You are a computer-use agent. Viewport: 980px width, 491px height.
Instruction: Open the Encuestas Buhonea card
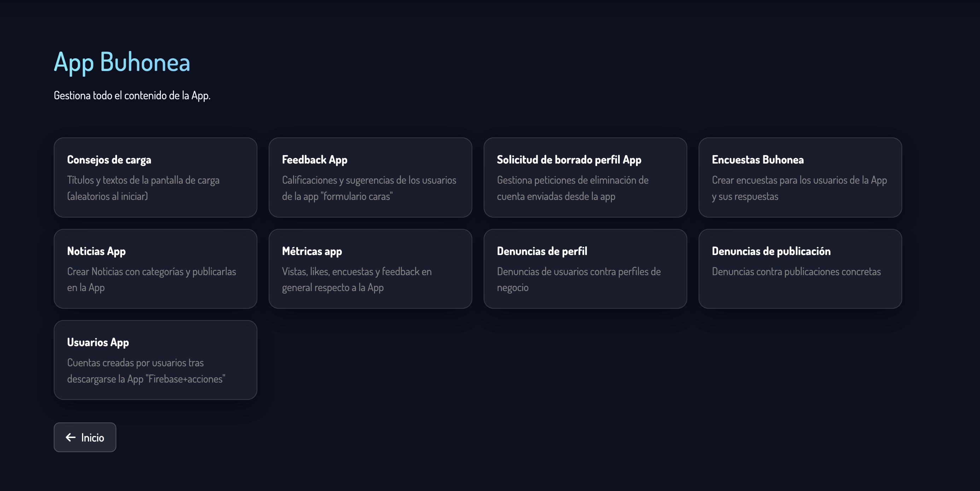click(x=800, y=177)
